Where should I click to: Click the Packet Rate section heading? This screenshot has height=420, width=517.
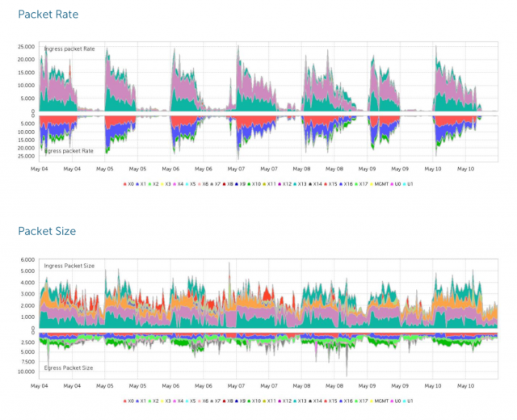point(48,15)
